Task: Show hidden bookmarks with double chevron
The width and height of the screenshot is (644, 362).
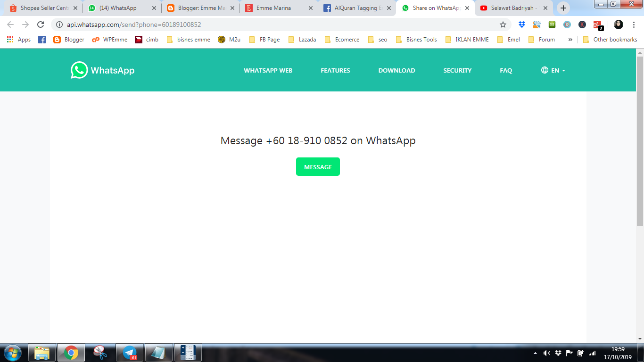Action: tap(570, 40)
